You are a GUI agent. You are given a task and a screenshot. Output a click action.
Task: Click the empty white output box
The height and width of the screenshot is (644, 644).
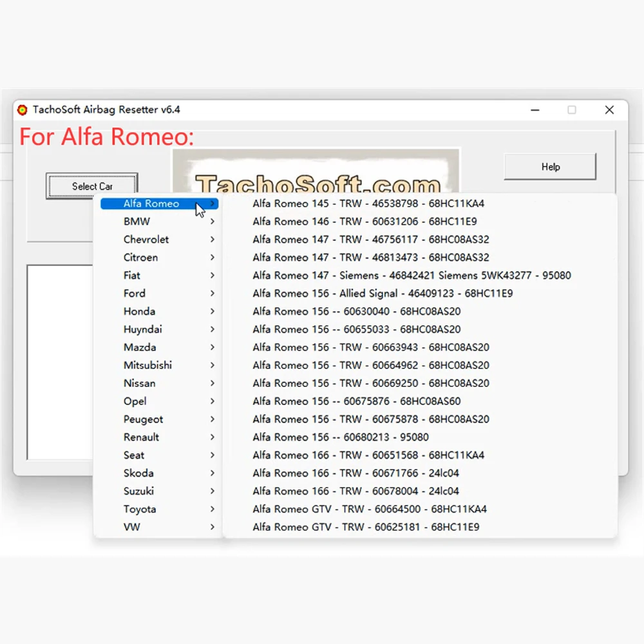pos(60,362)
